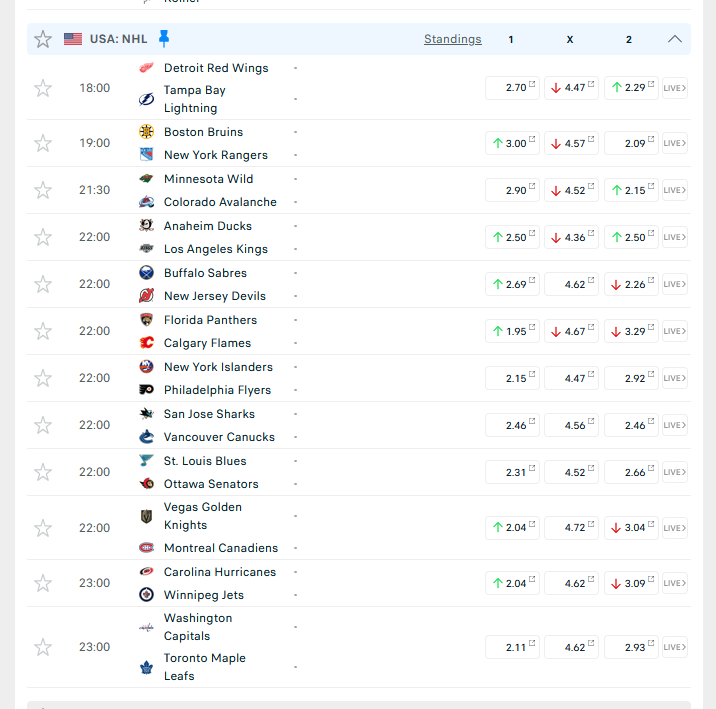Image resolution: width=716 pixels, height=709 pixels.
Task: Open the San Jose Sharks vs Canucks match row
Action: tap(359, 425)
